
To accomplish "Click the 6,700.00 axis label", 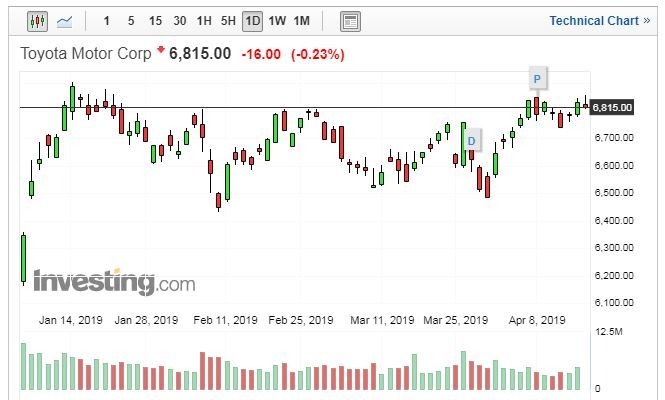I will coord(614,137).
